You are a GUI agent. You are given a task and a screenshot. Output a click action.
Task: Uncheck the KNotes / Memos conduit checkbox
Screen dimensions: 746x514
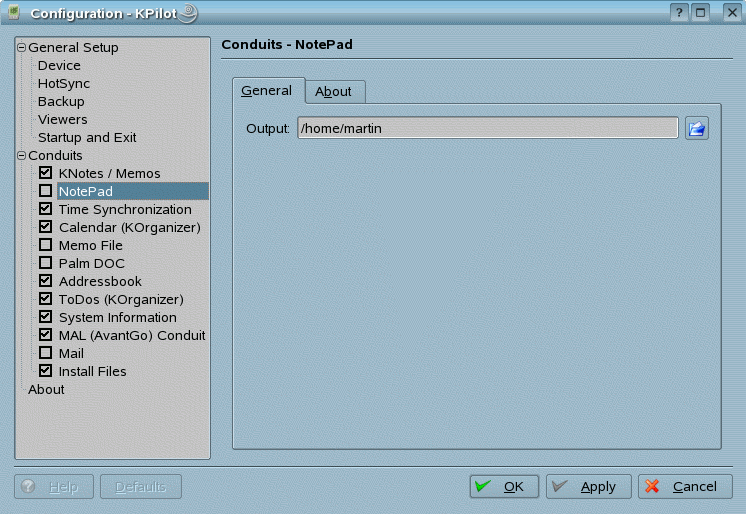pos(46,173)
